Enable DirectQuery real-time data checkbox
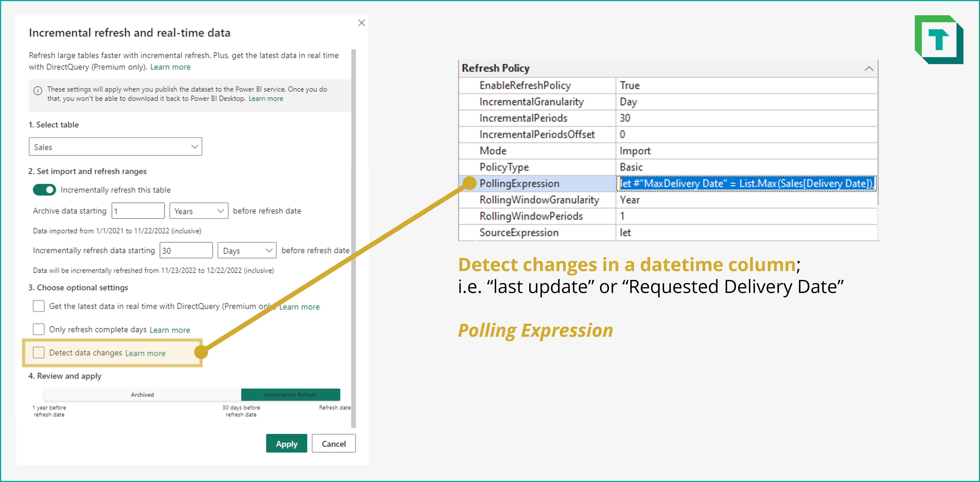 38,306
